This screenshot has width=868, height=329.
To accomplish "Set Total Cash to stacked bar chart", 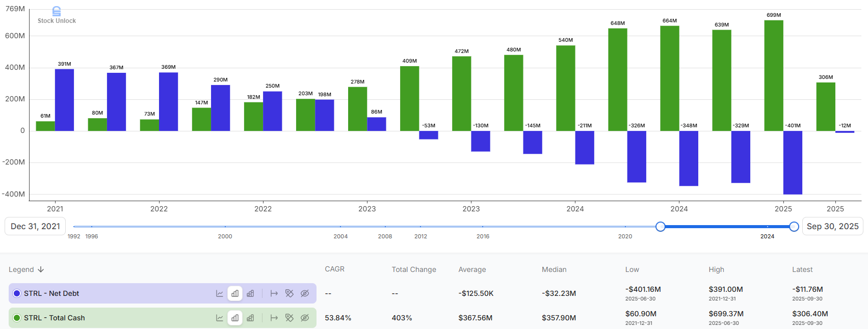I will click(x=250, y=318).
